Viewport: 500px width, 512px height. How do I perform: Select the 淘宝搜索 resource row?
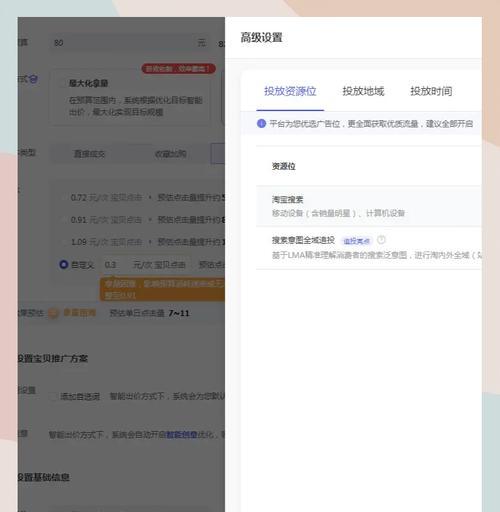pyautogui.click(x=369, y=206)
